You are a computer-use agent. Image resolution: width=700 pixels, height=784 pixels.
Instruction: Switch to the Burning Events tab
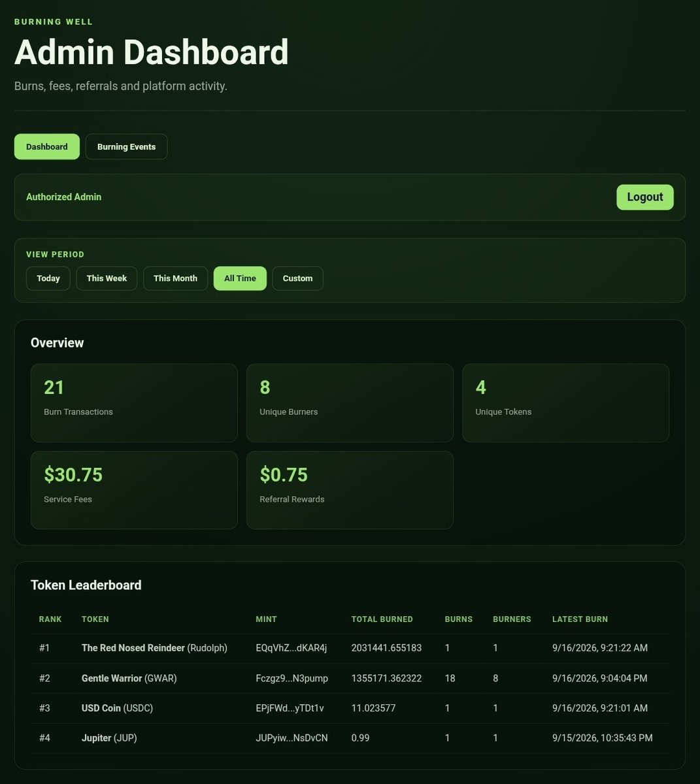pyautogui.click(x=126, y=146)
